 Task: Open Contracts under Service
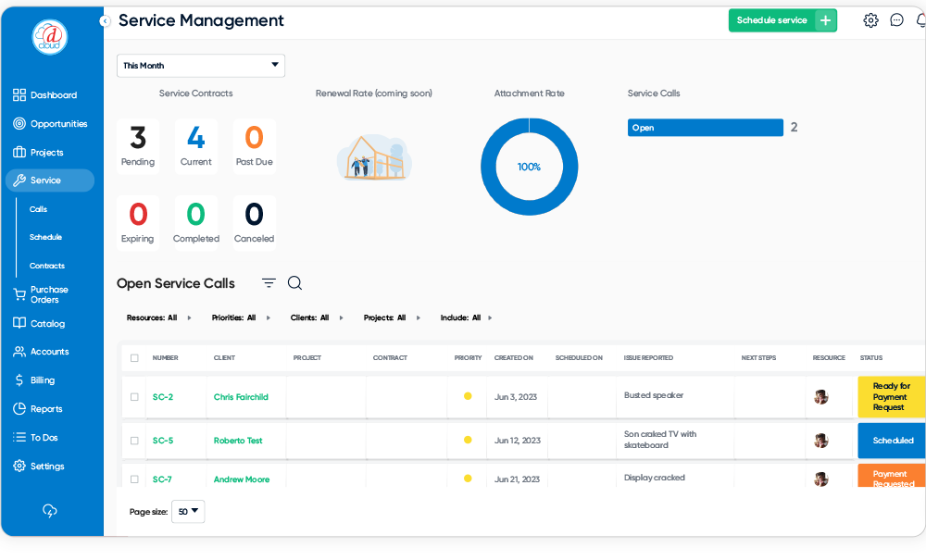[x=47, y=267]
